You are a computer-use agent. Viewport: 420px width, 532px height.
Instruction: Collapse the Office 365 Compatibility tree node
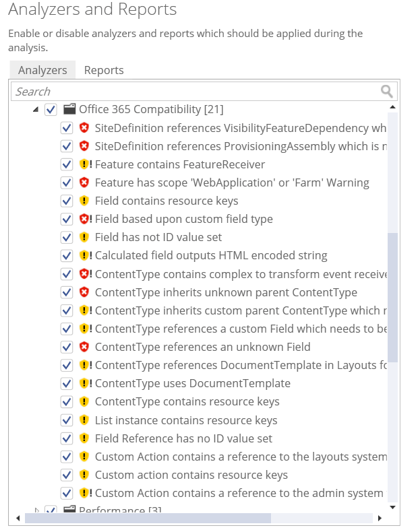pyautogui.click(x=36, y=110)
